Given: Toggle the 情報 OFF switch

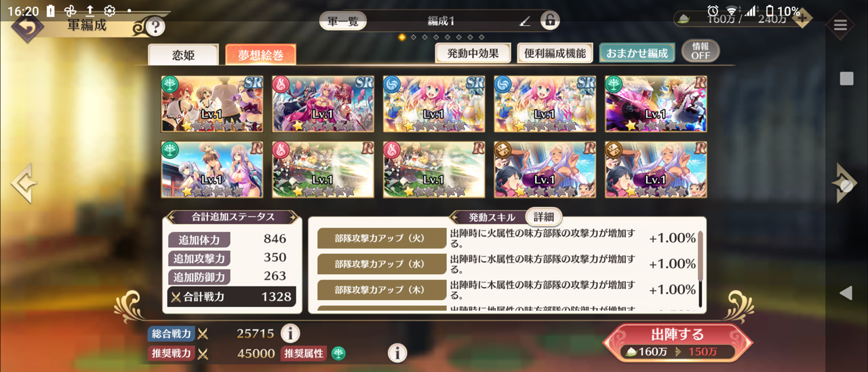Looking at the screenshot, I should [701, 52].
